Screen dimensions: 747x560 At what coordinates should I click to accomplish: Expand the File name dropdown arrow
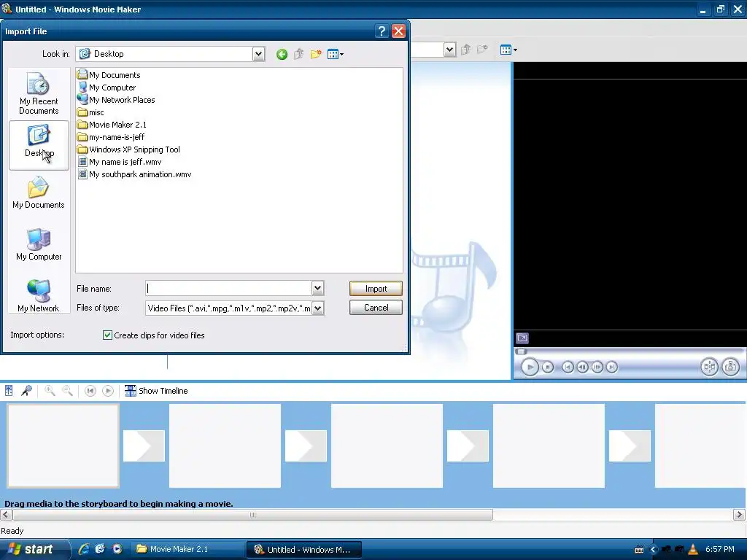[318, 288]
